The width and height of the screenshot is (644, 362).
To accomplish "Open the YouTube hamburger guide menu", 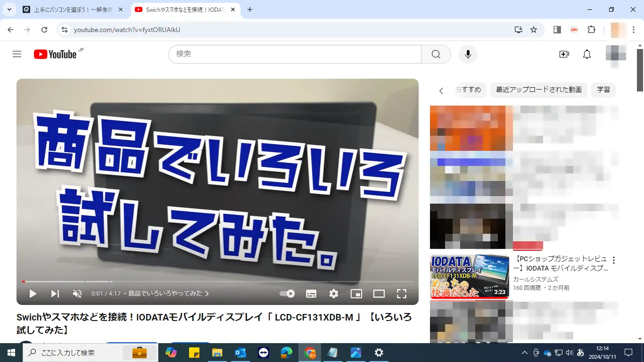I will [17, 54].
